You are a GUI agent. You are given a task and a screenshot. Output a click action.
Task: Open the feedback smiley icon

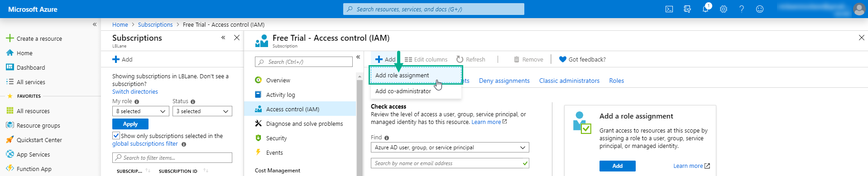point(760,9)
